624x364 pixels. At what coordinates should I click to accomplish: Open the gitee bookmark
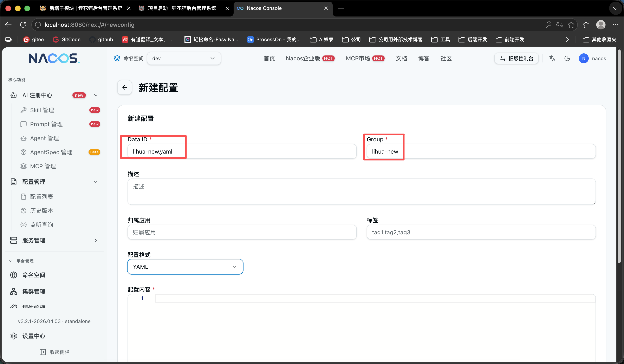[x=33, y=40]
